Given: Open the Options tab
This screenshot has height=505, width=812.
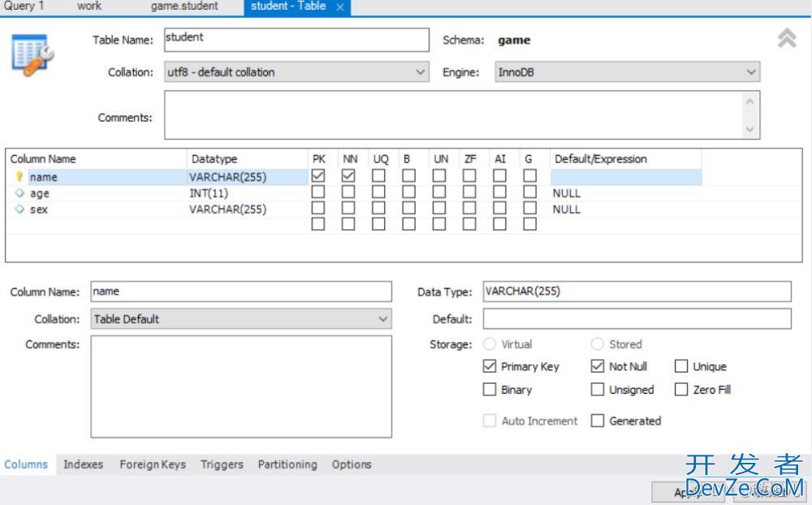Looking at the screenshot, I should point(352,464).
